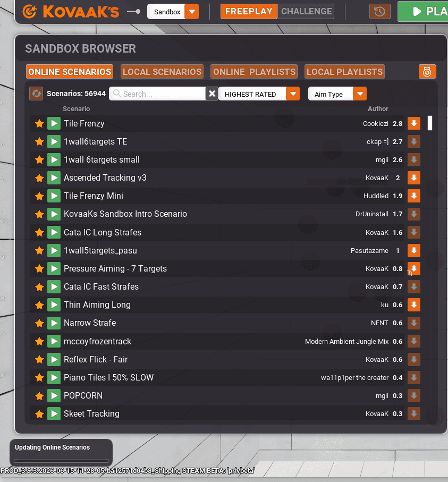Click the SANDBOX BROWSER title
The image size is (448, 482).
pyautogui.click(x=81, y=48)
